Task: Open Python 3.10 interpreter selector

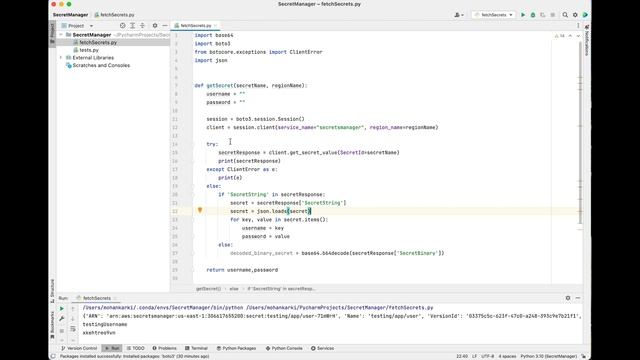Action: tap(549, 356)
